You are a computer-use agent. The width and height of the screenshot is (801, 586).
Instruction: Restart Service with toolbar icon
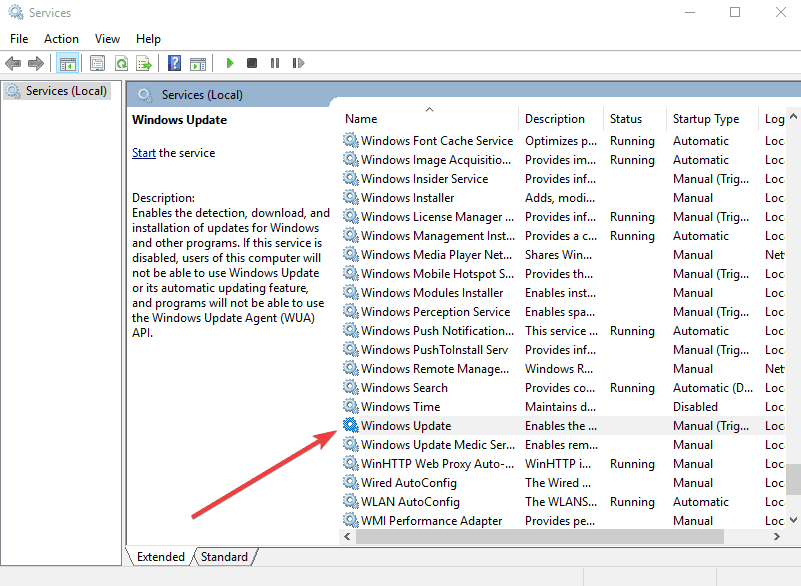(x=298, y=63)
